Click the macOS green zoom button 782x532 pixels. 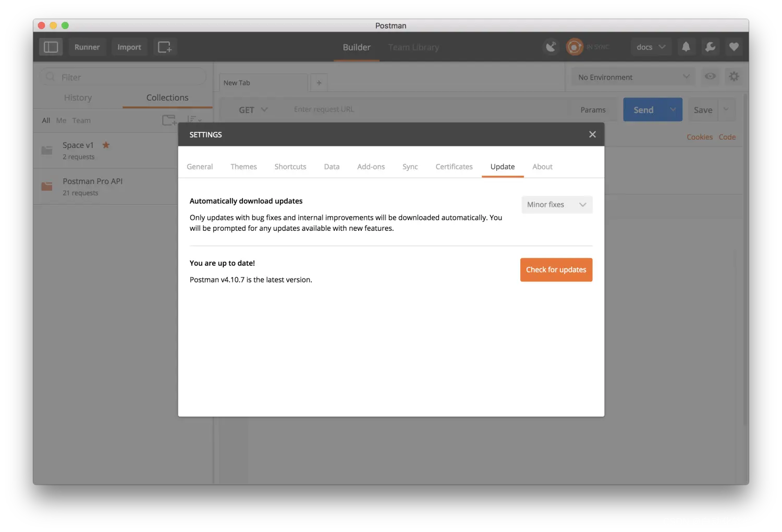click(65, 26)
